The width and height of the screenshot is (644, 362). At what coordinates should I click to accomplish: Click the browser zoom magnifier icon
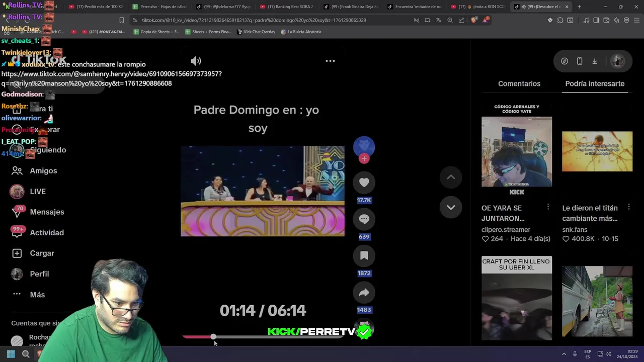450,20
